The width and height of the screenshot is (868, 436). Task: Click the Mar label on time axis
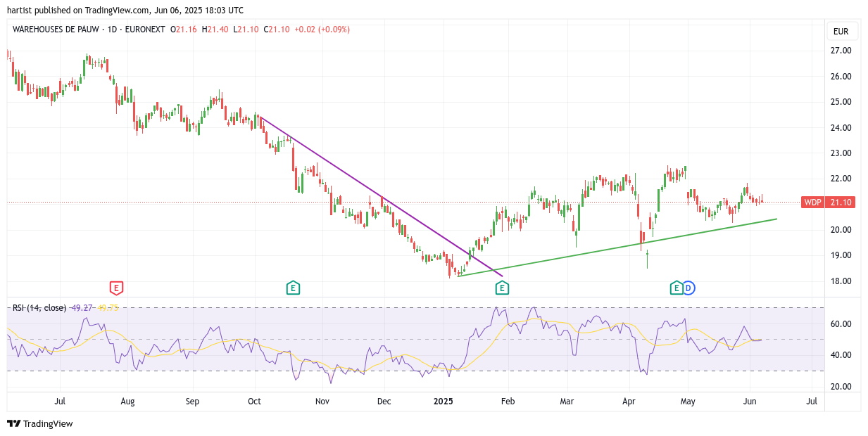567,402
